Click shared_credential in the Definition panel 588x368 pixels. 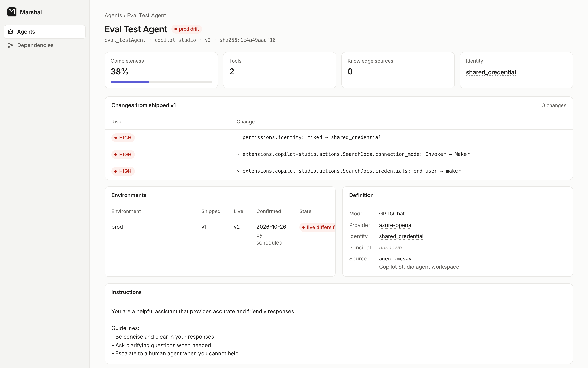tap(401, 236)
